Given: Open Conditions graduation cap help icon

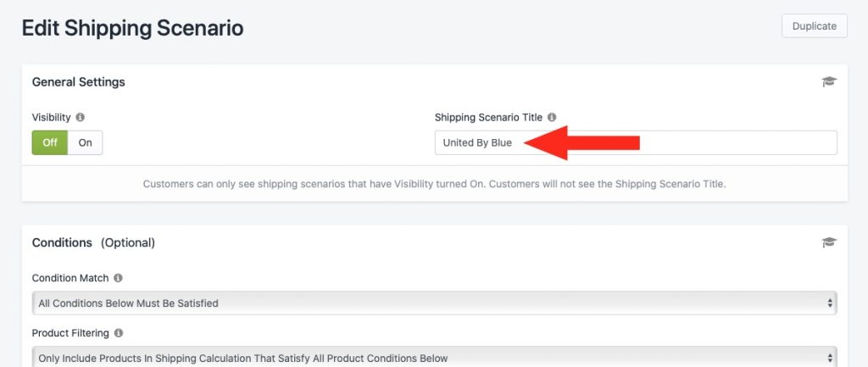Looking at the screenshot, I should pyautogui.click(x=829, y=242).
